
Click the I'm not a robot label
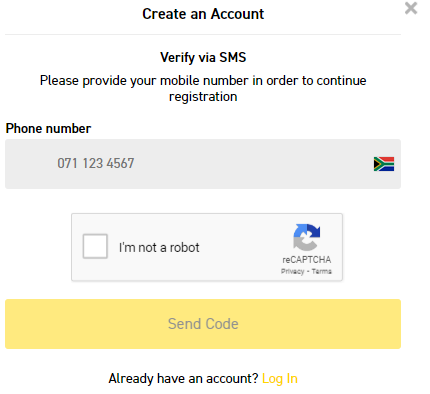click(x=159, y=247)
